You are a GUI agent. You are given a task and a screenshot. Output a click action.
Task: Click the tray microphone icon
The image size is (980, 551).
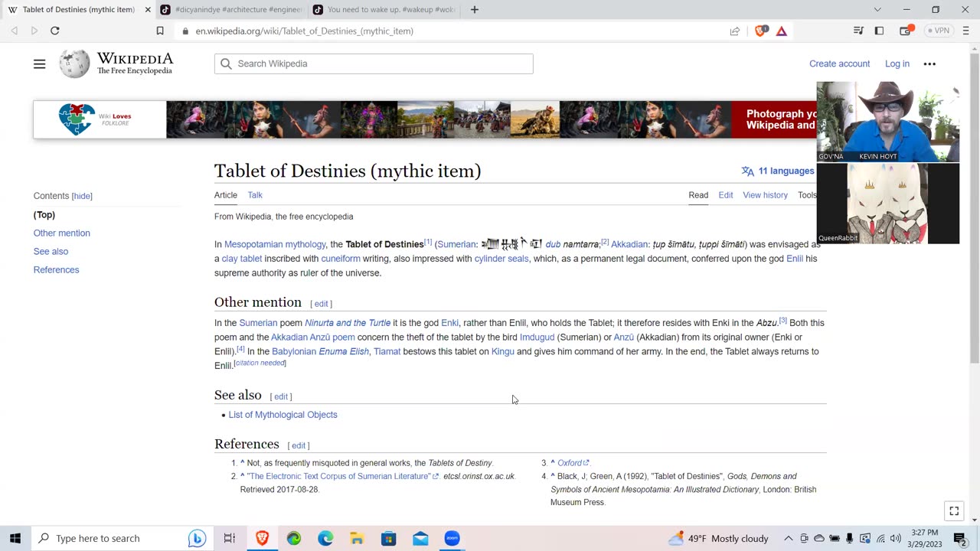point(849,539)
